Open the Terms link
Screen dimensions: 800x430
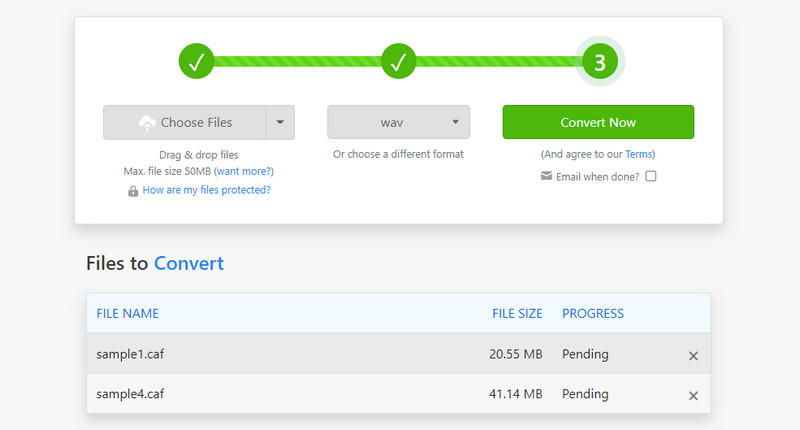pos(638,154)
